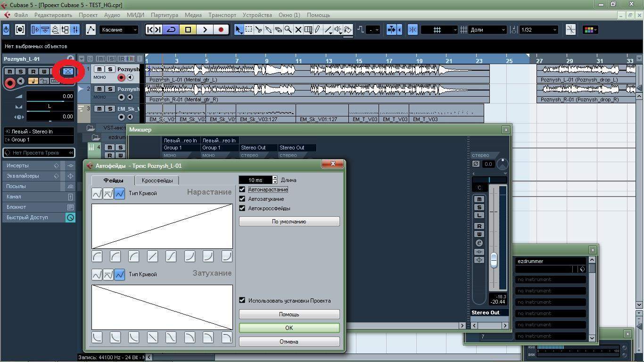
Task: Click the По умолчанию button
Action: coord(289,222)
